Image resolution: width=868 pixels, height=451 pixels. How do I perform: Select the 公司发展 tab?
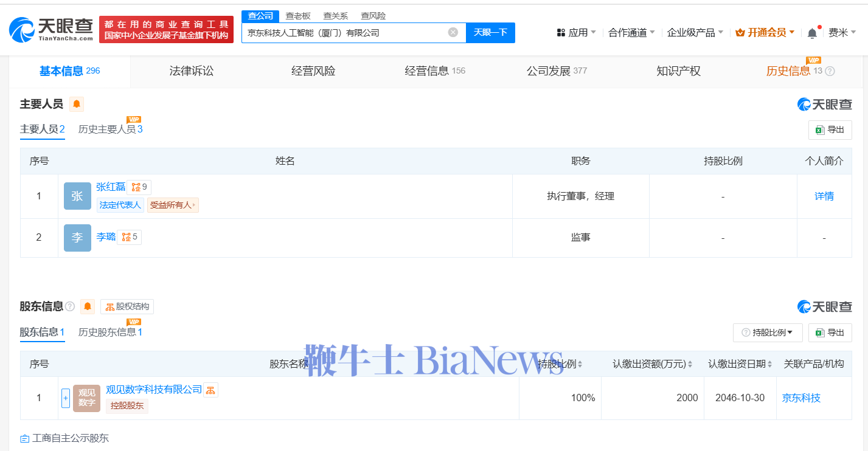(557, 71)
